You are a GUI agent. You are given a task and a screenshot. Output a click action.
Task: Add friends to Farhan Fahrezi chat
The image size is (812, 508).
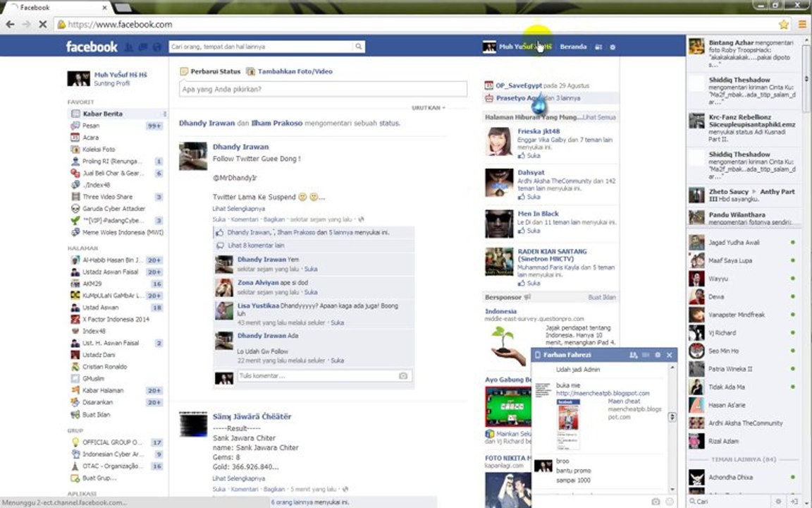(633, 355)
